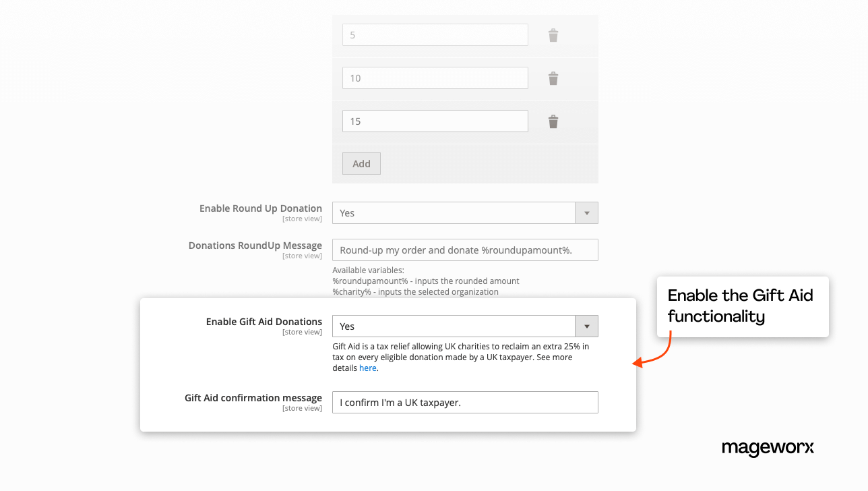868x491 pixels.
Task: Click the trash icon in the bottom amount row
Action: coord(553,121)
